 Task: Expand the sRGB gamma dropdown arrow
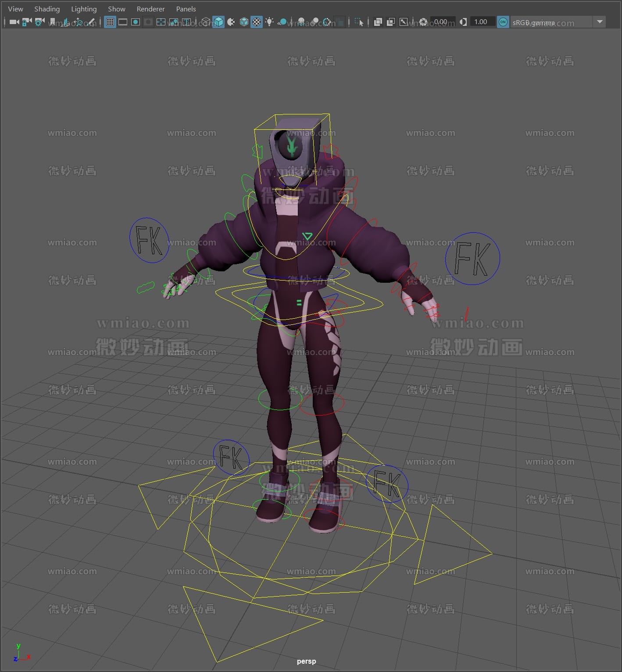coord(599,22)
